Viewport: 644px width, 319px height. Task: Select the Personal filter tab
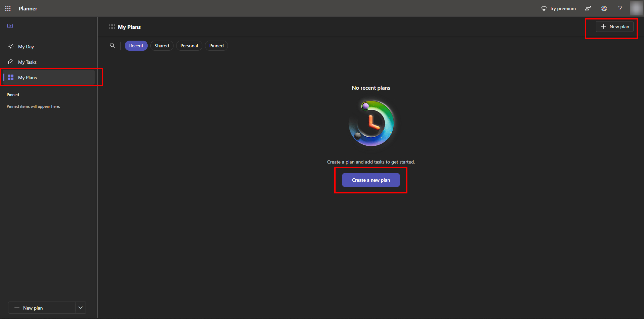pos(189,46)
